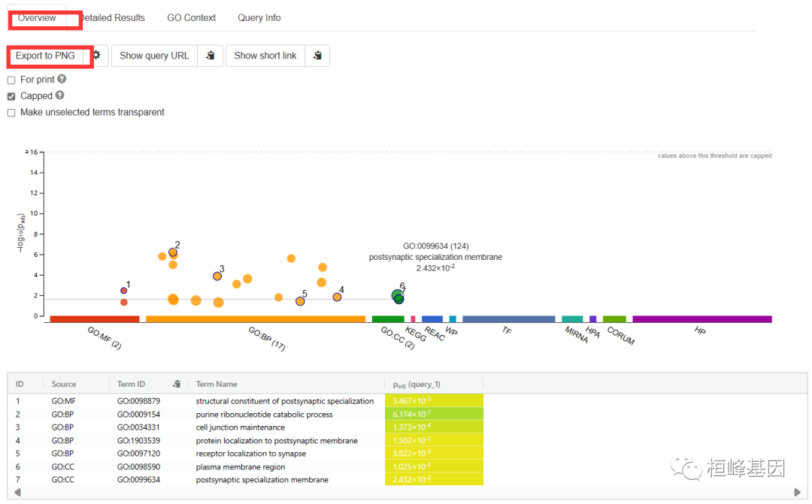The height and width of the screenshot is (504, 812).
Task: Copy query URL with clipboard icon
Action: click(x=211, y=56)
